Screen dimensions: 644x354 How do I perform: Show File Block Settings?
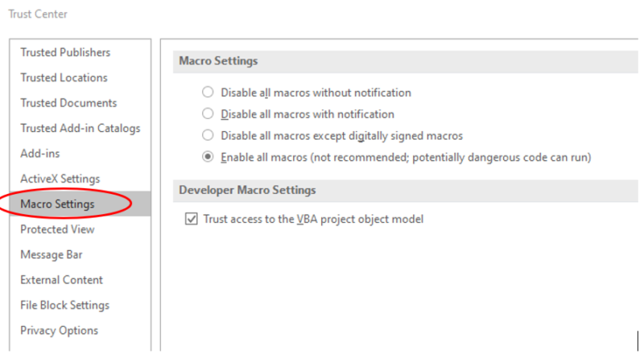point(64,305)
